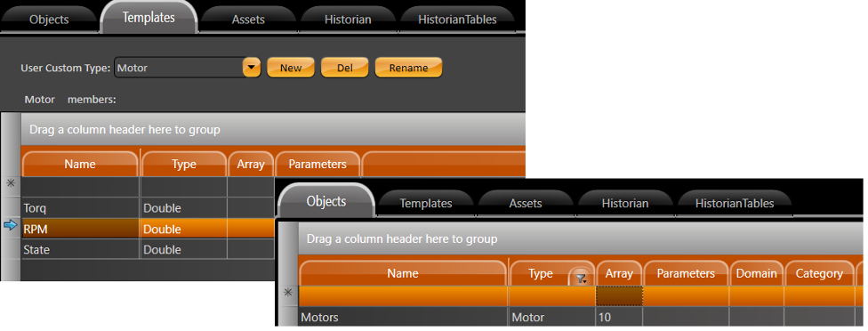Image resolution: width=868 pixels, height=331 pixels.
Task: Click the Del button
Action: 345,68
